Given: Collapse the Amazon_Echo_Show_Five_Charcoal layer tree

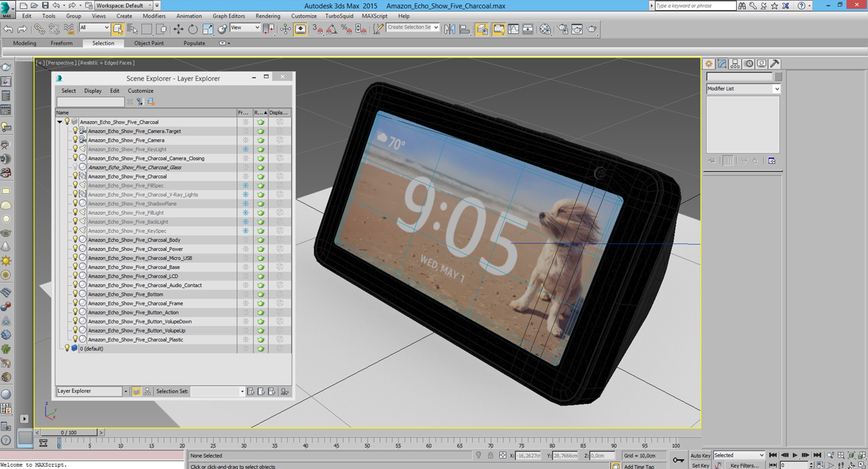Looking at the screenshot, I should click(x=59, y=122).
